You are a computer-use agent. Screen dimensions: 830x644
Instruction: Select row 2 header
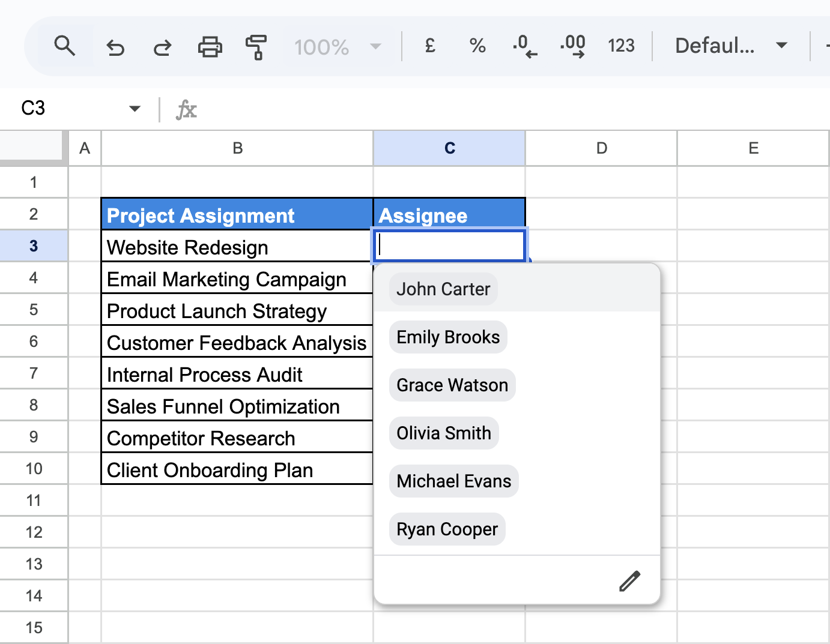pyautogui.click(x=34, y=214)
